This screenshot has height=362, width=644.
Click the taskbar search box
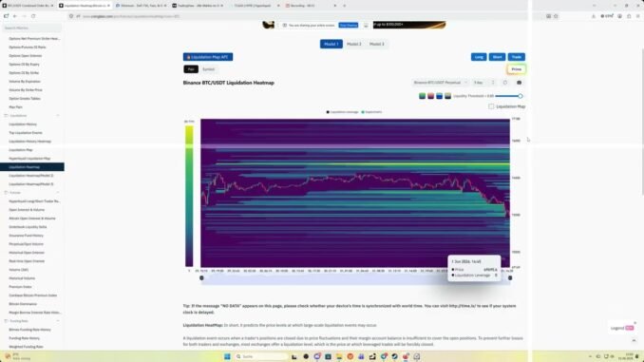[261, 356]
